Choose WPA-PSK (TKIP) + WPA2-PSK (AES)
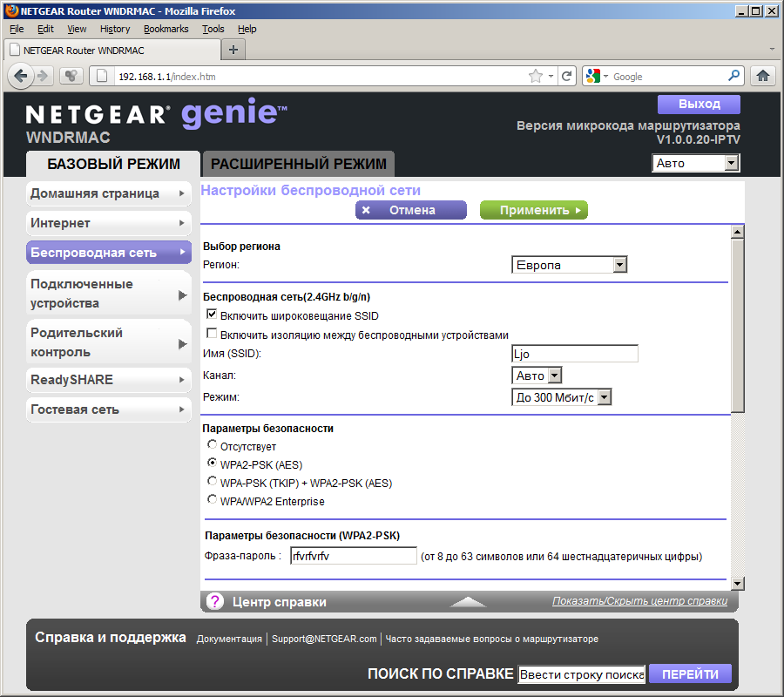Viewport: 784px width, 697px height. (x=212, y=481)
